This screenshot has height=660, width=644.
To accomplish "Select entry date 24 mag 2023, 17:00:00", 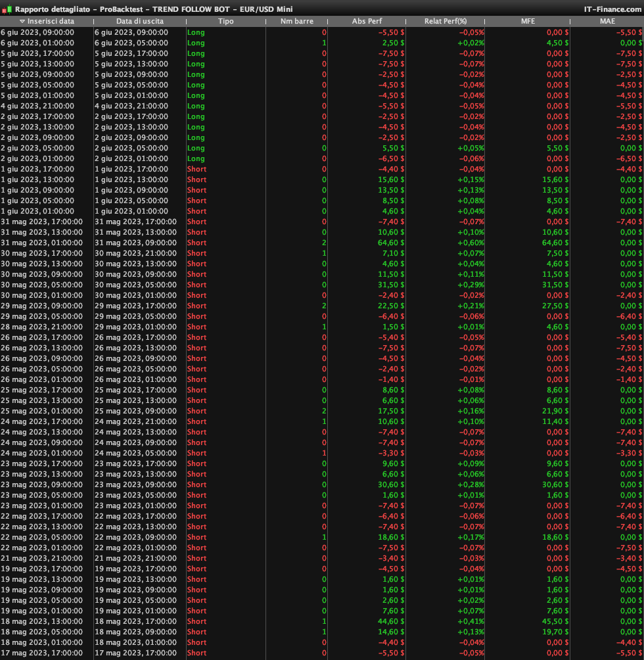I will click(41, 422).
